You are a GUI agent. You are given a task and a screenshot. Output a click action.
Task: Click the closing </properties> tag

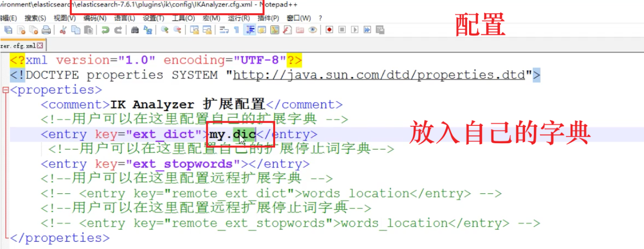coord(60,238)
